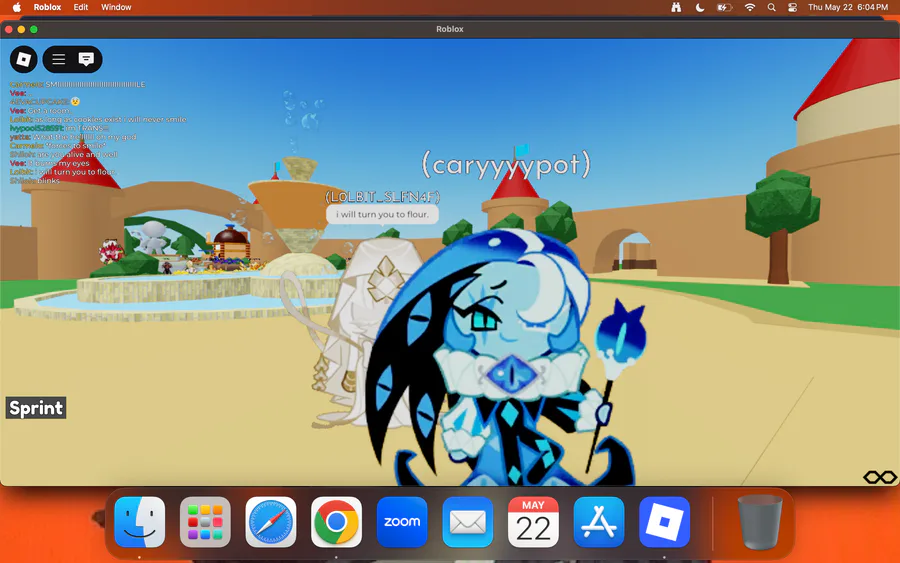This screenshot has width=900, height=563.
Task: Open the Roblox menu in menu bar
Action: (x=47, y=7)
